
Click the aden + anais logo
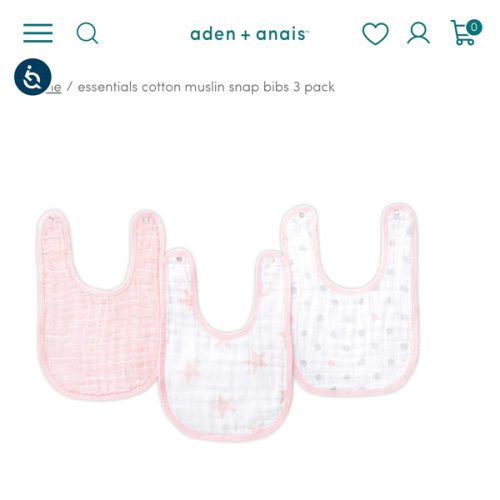[250, 34]
